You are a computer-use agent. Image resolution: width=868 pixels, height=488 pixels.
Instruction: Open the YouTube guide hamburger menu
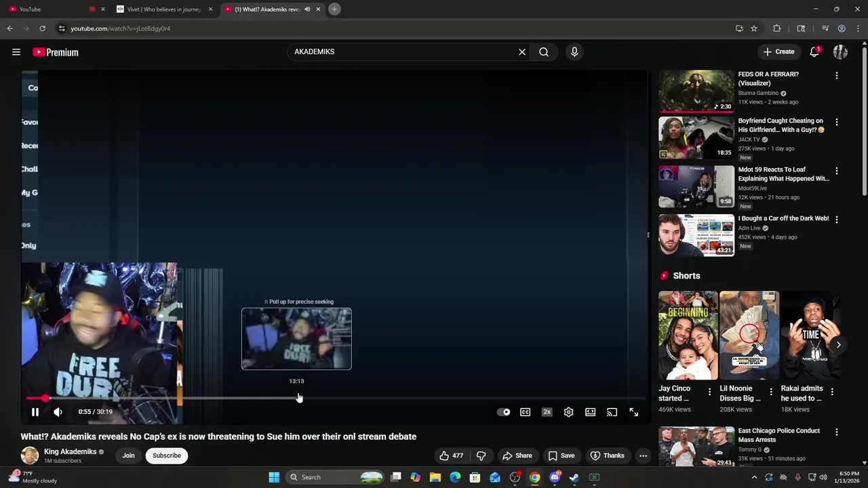click(16, 52)
